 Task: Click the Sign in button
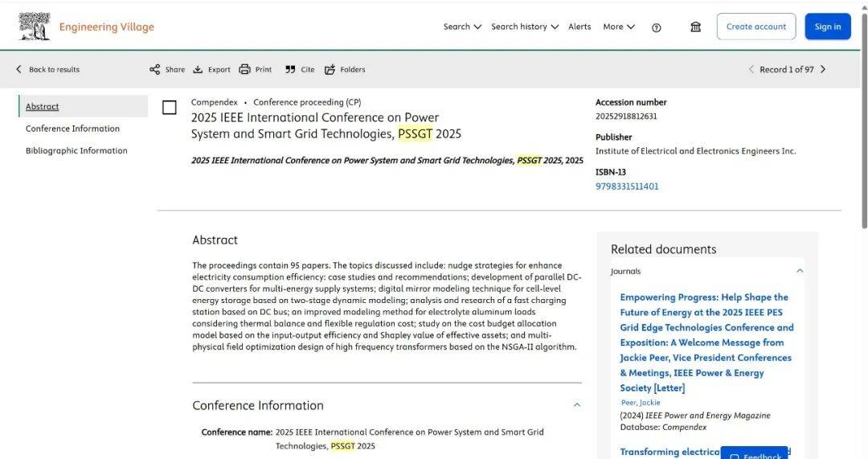point(828,27)
